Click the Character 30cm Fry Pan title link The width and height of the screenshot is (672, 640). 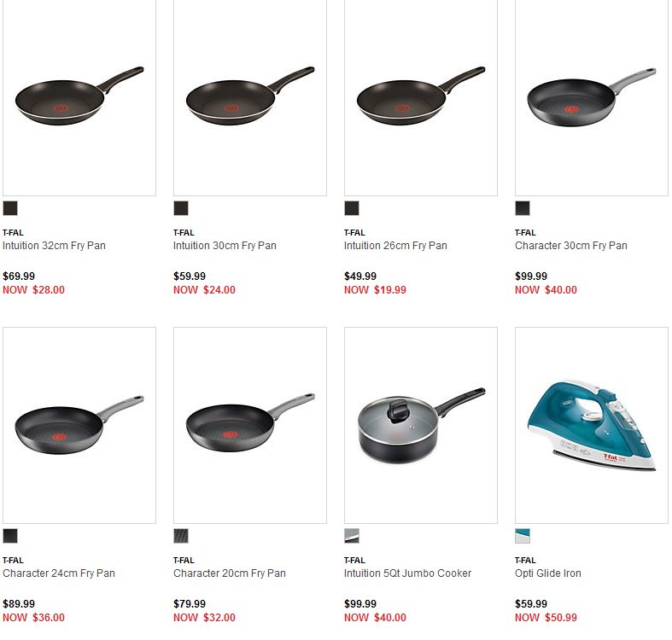[570, 246]
